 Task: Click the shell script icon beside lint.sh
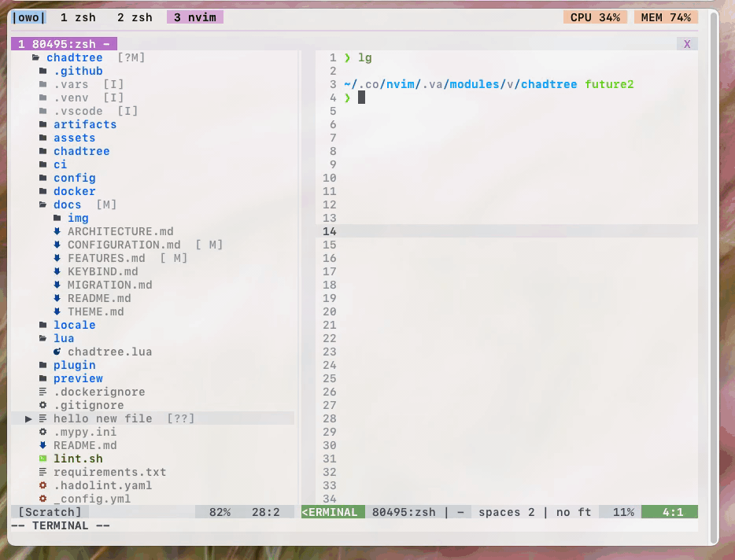point(43,459)
